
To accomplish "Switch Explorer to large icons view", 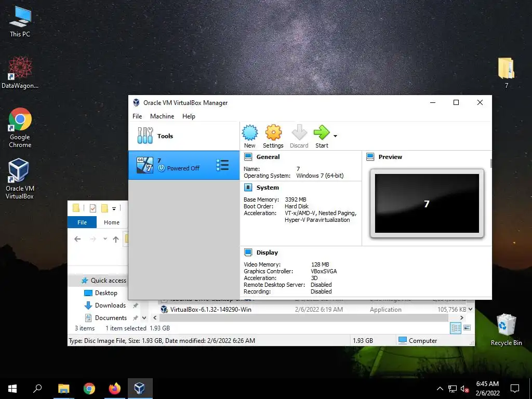I will click(467, 328).
